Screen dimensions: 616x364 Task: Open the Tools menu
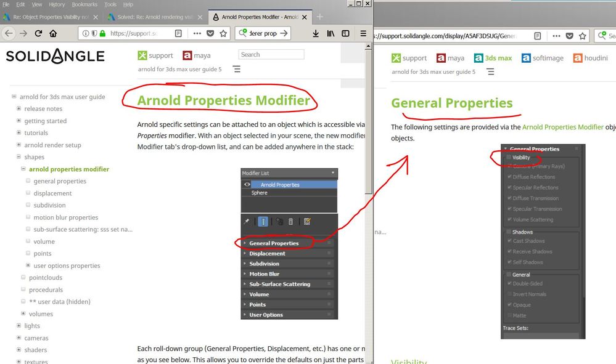(x=110, y=4)
